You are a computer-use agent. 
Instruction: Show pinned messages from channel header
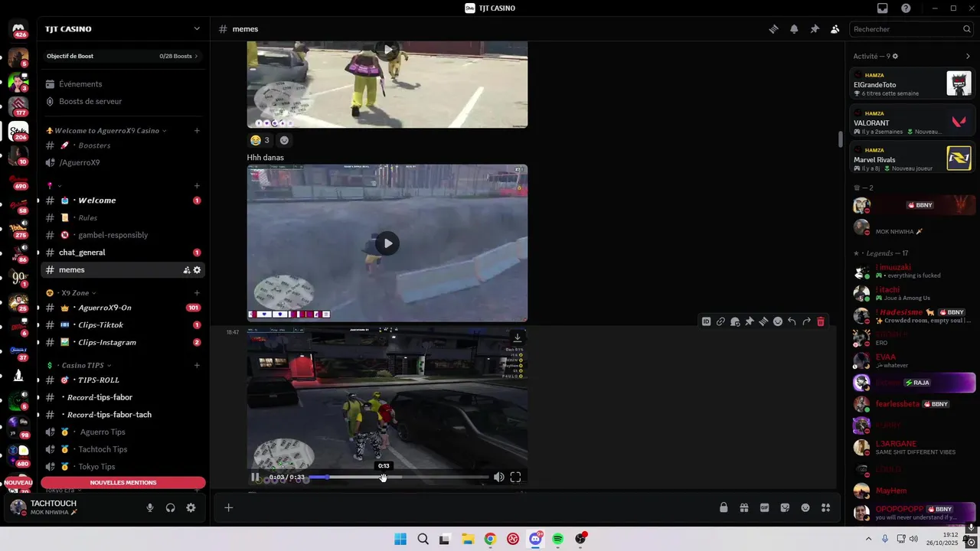815,29
